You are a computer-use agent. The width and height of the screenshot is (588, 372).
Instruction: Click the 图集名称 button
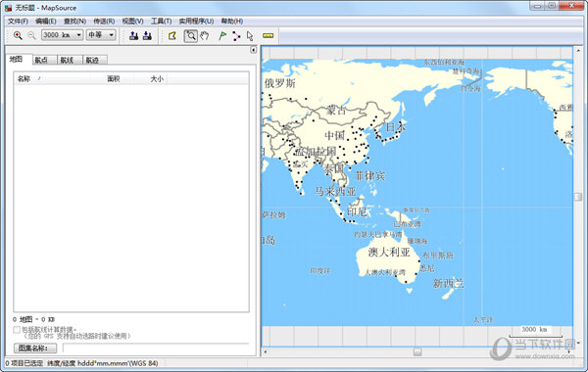[35, 349]
